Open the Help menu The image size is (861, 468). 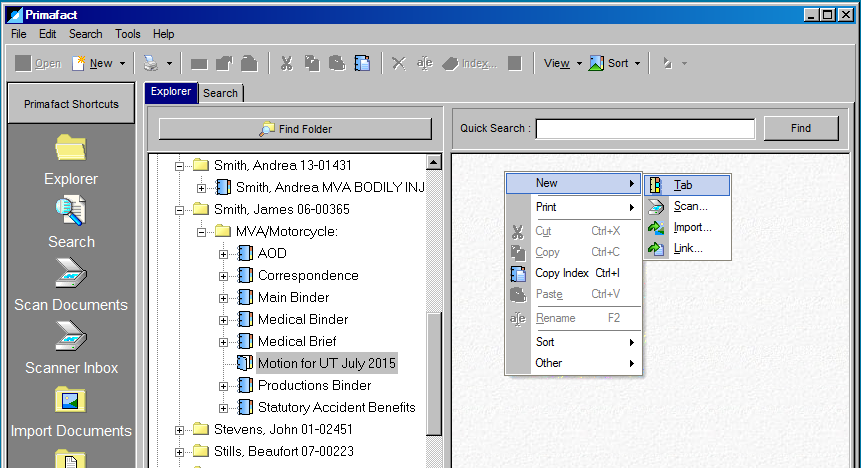click(x=164, y=34)
